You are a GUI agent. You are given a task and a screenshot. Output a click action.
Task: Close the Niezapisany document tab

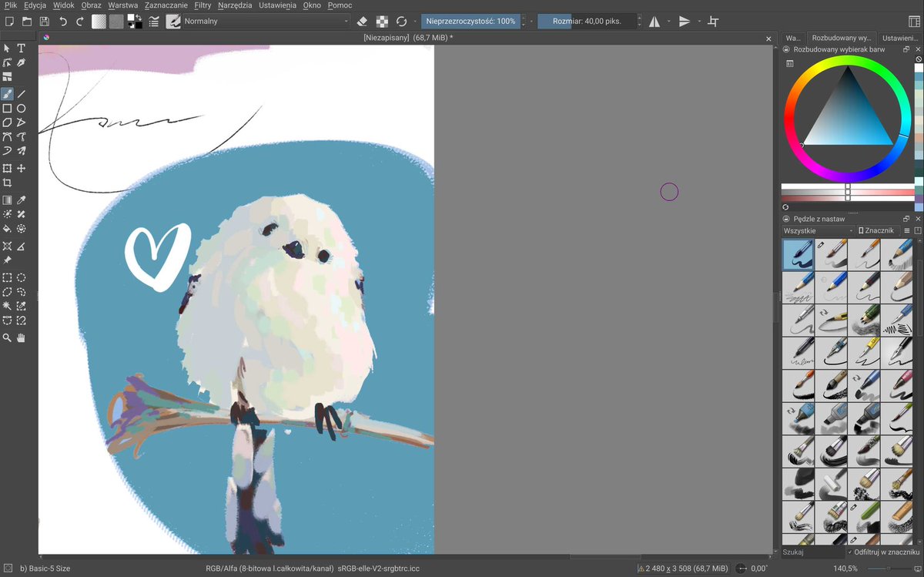768,39
